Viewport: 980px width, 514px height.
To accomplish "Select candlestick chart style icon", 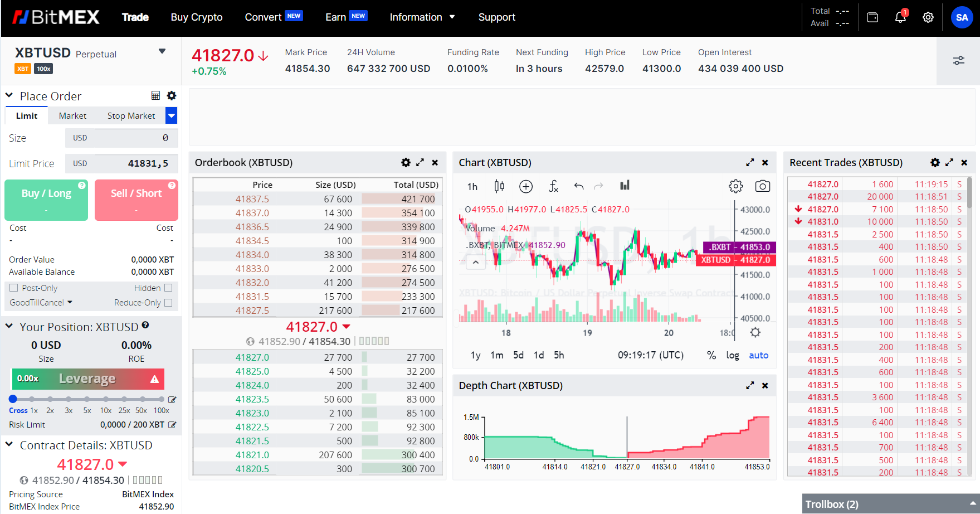I will click(499, 186).
